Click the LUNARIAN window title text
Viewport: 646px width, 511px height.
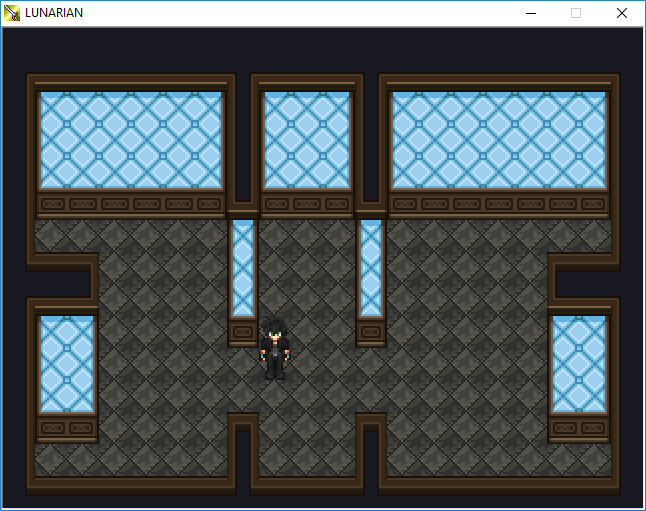tap(54, 13)
